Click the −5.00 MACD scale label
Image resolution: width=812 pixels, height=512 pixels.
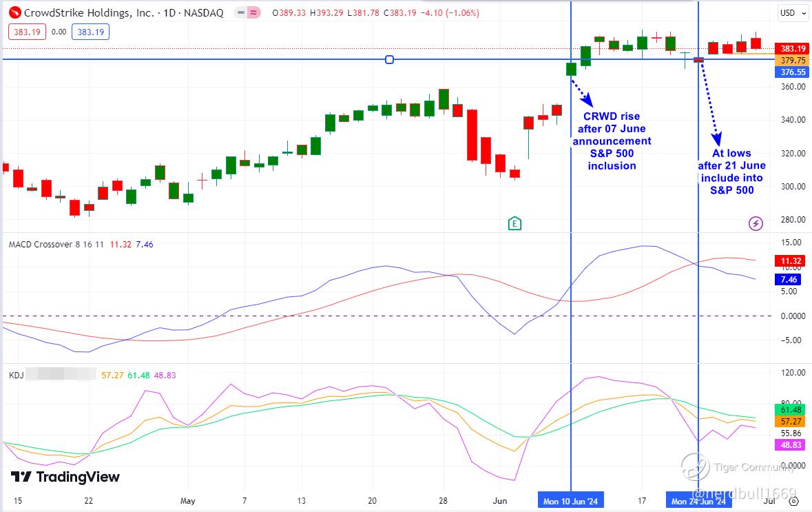pyautogui.click(x=793, y=340)
